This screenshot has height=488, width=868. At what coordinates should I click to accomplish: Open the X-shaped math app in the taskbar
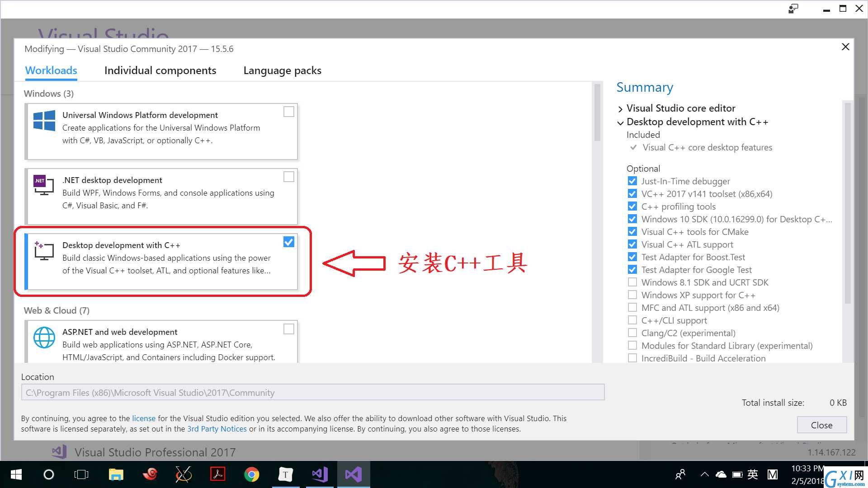pyautogui.click(x=184, y=474)
